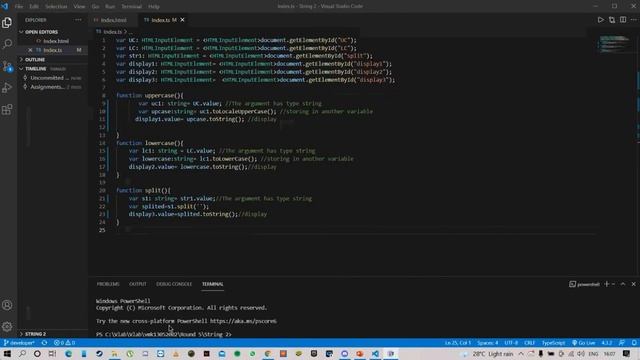Close index.ts in Open Editors list
Viewport: 640px width, 360px height.
(30, 50)
